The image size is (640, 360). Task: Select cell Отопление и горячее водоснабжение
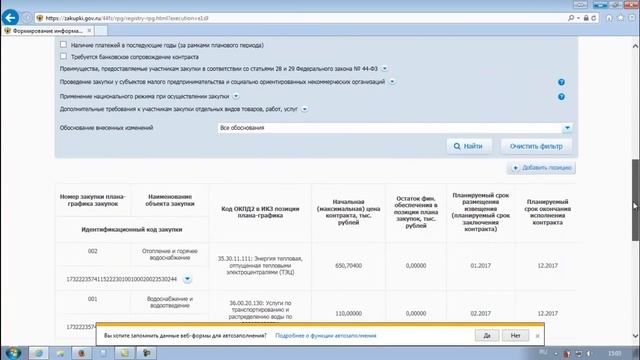click(x=170, y=254)
